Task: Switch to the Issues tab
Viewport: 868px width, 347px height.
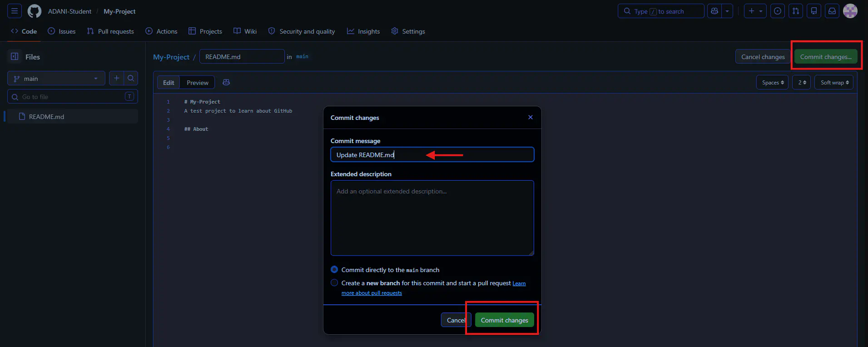Action: point(62,31)
